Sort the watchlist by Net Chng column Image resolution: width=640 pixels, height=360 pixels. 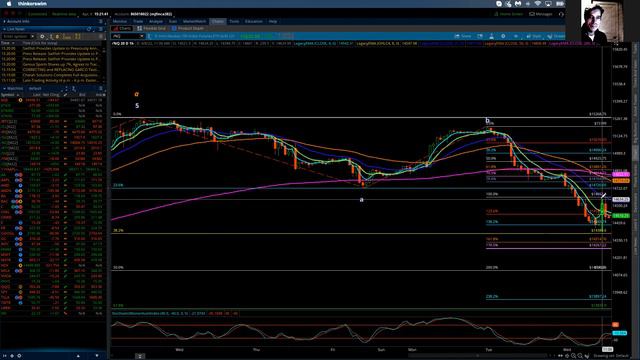[51, 95]
